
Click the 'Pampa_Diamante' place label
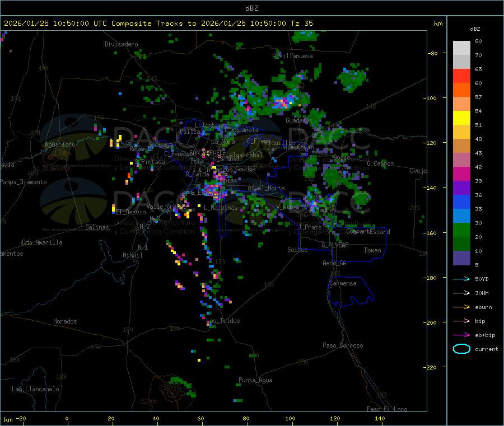[x=24, y=182]
